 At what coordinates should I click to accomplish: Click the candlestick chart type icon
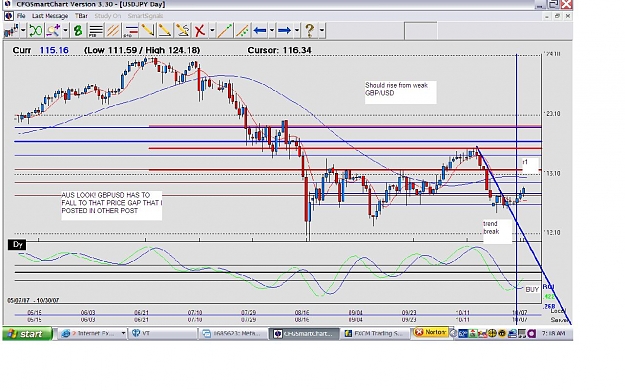11,30
